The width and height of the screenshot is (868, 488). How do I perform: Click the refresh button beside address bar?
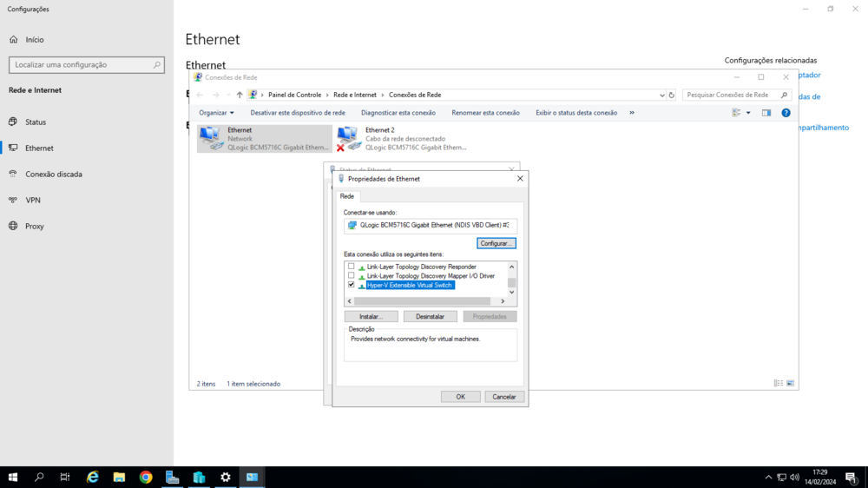click(x=671, y=95)
